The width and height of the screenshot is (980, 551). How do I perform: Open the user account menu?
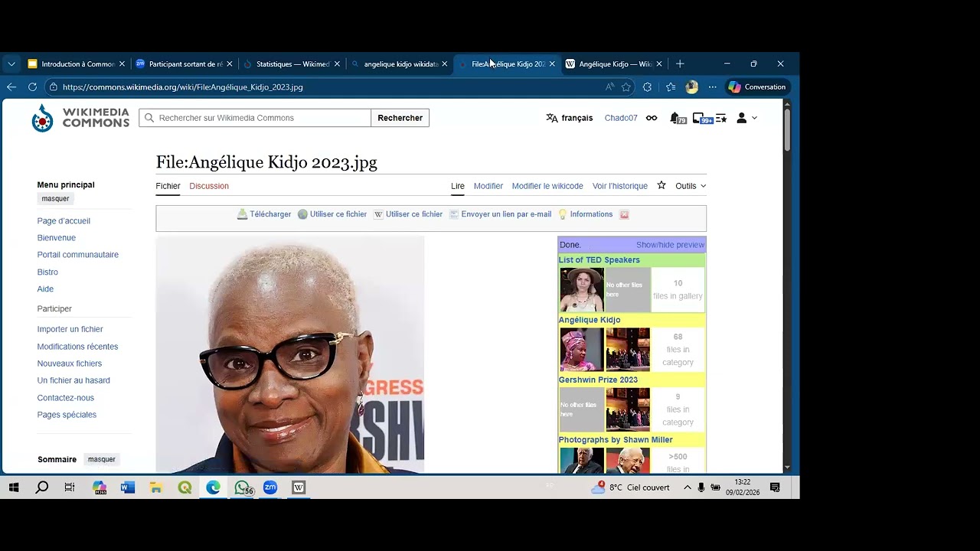coord(746,118)
